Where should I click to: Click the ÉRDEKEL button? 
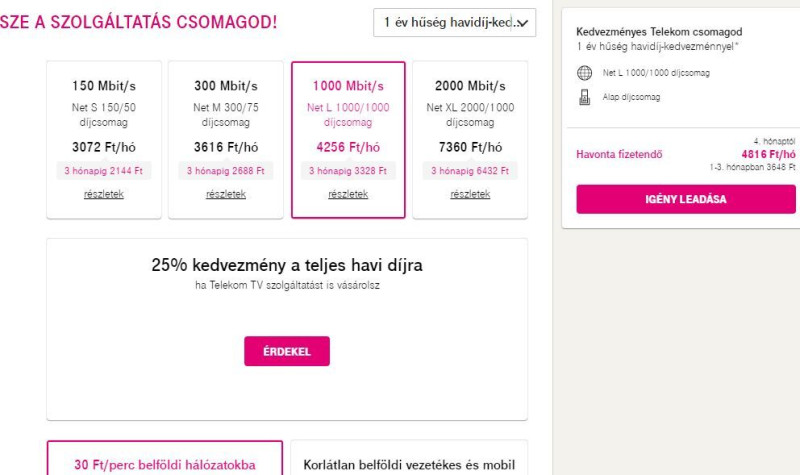[287, 351]
